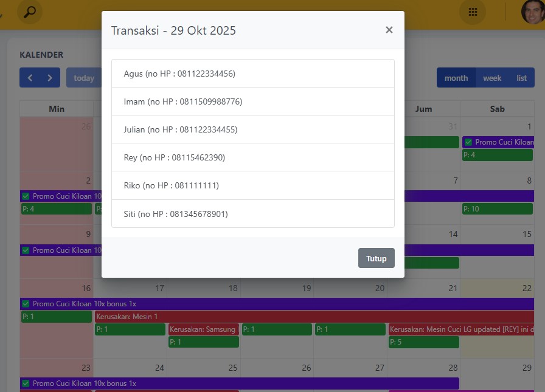Go to previous month arrow
Viewport: 545px width, 392px height.
(x=30, y=78)
